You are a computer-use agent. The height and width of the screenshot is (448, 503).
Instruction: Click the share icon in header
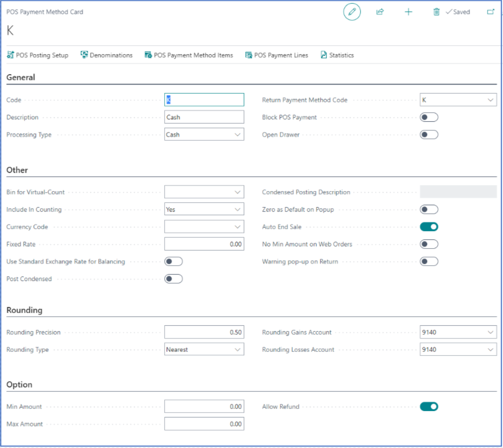pos(380,12)
